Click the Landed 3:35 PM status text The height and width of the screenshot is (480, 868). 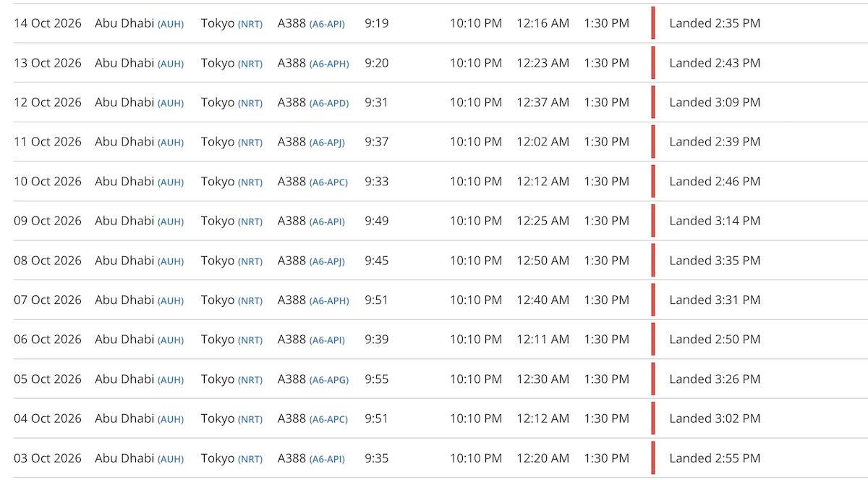click(x=715, y=261)
